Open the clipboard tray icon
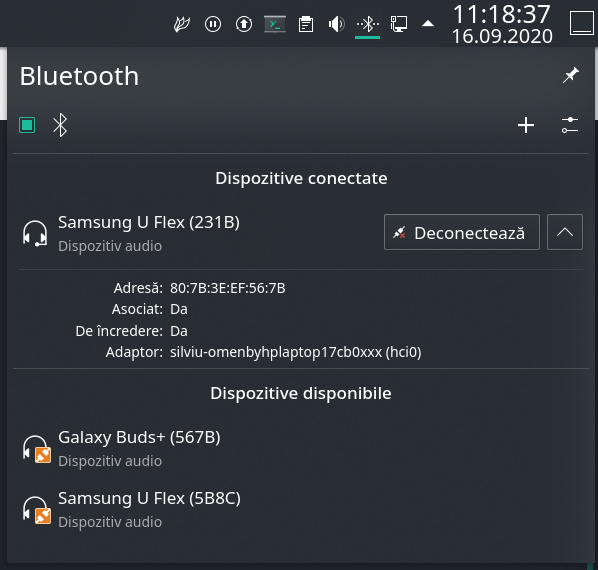The height and width of the screenshot is (570, 598). point(306,24)
